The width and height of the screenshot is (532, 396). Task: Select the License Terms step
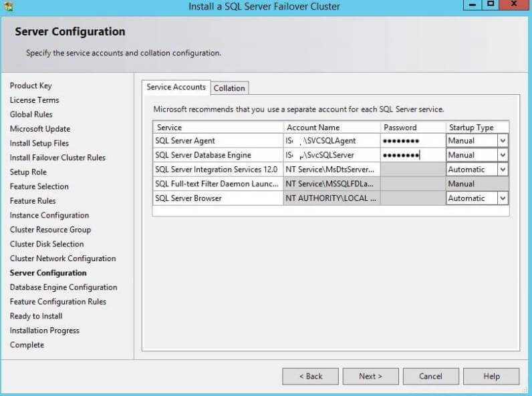(x=34, y=100)
